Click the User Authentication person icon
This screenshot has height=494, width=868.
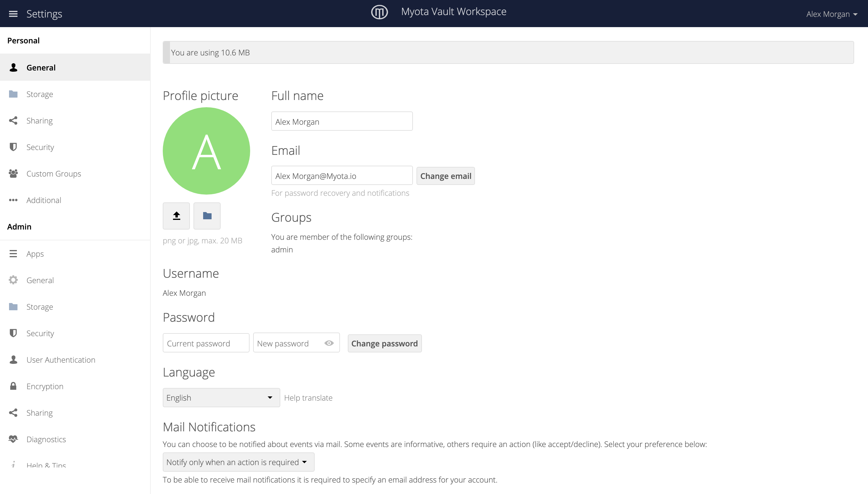[13, 359]
